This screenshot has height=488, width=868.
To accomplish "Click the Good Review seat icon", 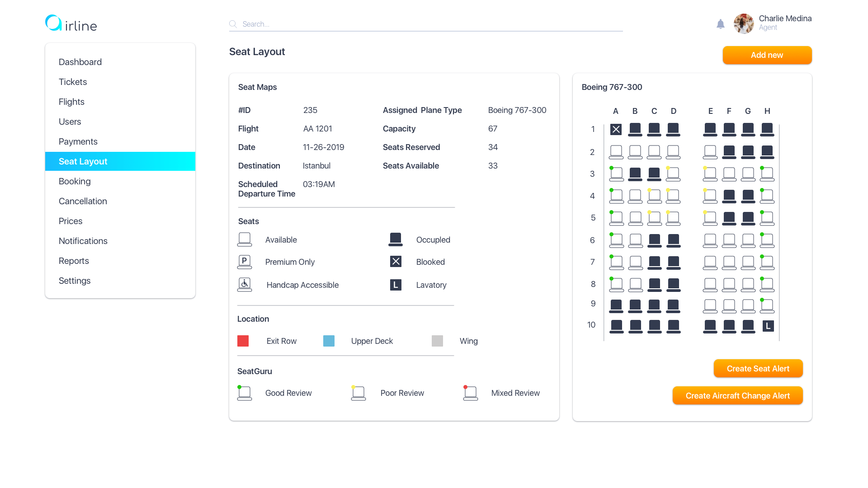I will pos(245,393).
